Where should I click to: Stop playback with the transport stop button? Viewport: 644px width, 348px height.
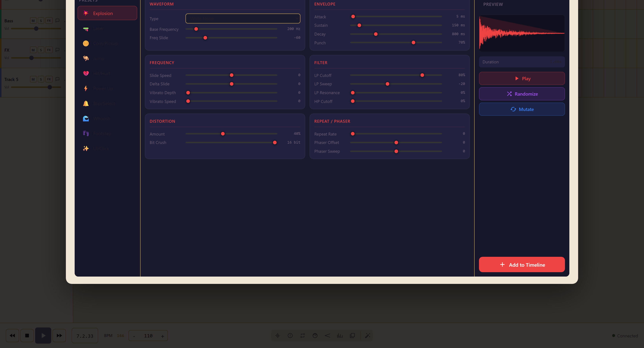(27, 336)
